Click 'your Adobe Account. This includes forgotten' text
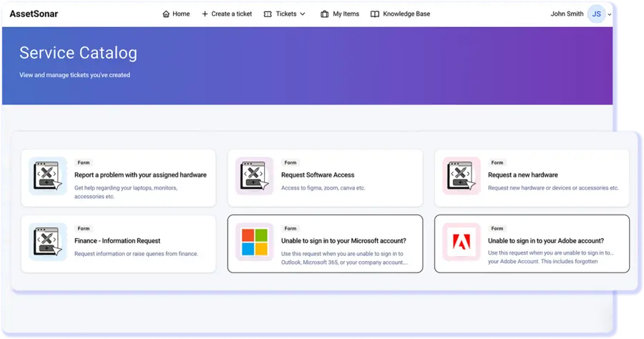This screenshot has width=644, height=339. [542, 262]
